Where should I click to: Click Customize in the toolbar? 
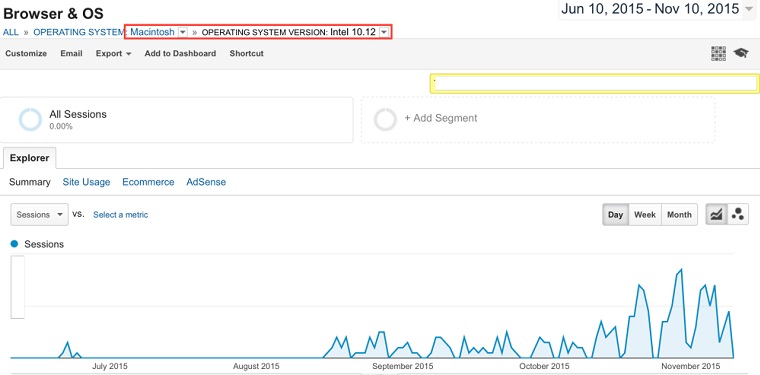(26, 54)
